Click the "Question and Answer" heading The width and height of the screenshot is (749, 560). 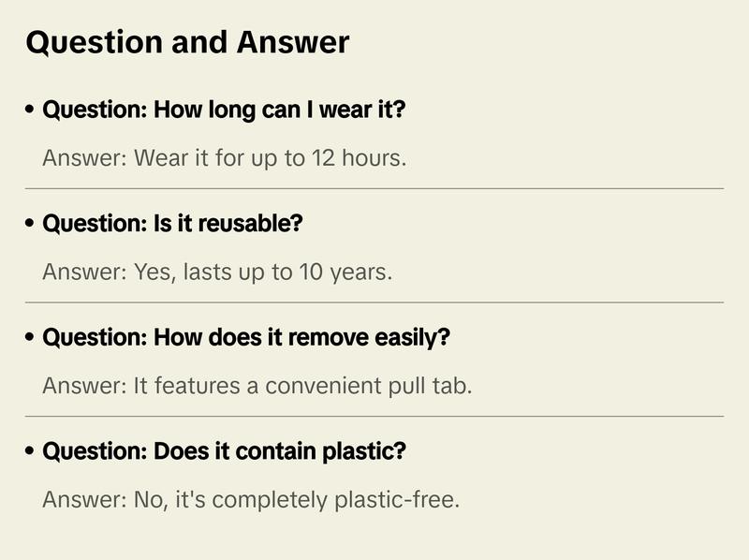(187, 42)
